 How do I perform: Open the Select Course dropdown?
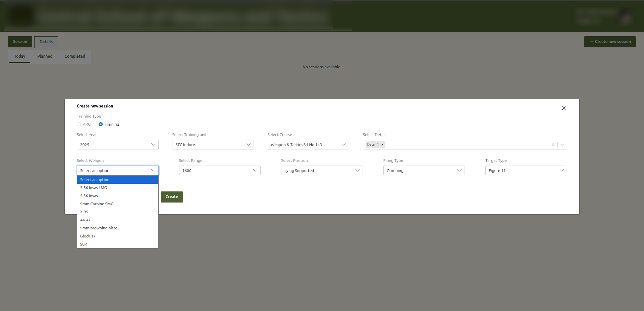308,145
